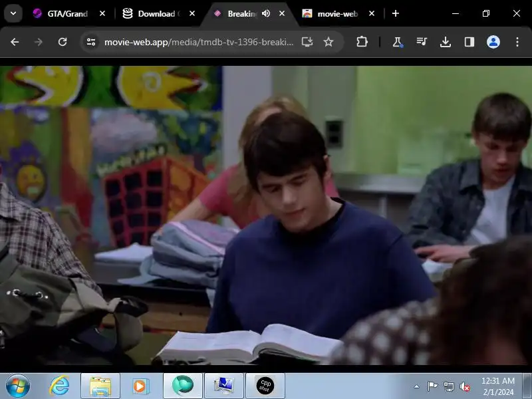Go back to previous page
532x399 pixels.
point(15,42)
